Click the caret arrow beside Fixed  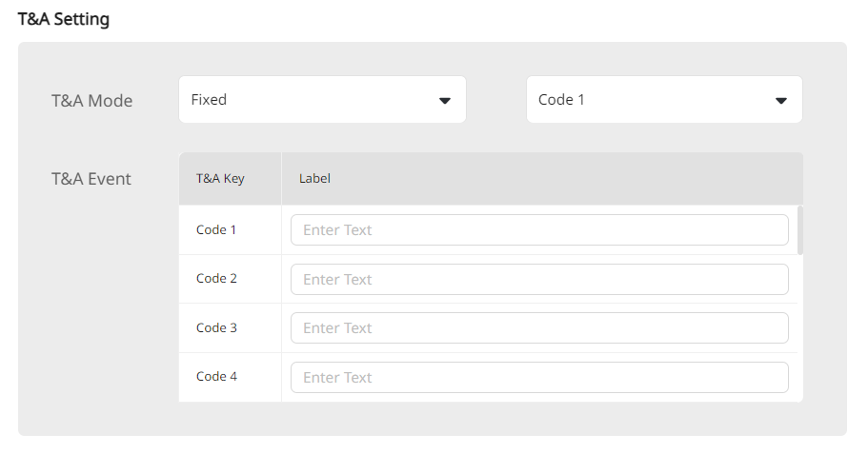pos(445,101)
